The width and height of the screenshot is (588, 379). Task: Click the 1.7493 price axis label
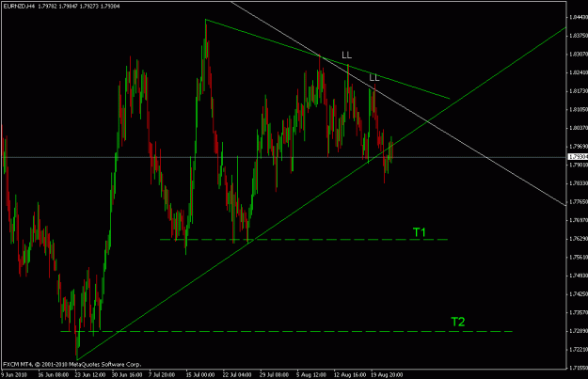coord(579,276)
